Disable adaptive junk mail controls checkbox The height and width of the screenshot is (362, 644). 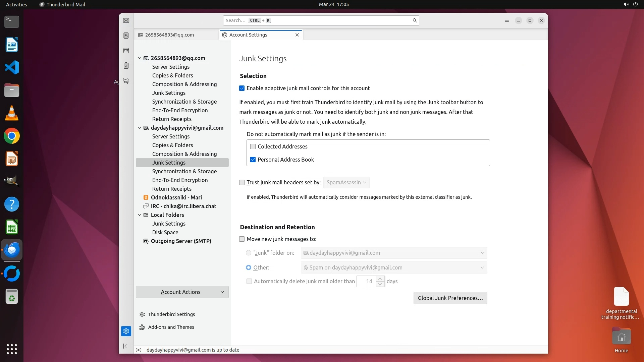242,88
